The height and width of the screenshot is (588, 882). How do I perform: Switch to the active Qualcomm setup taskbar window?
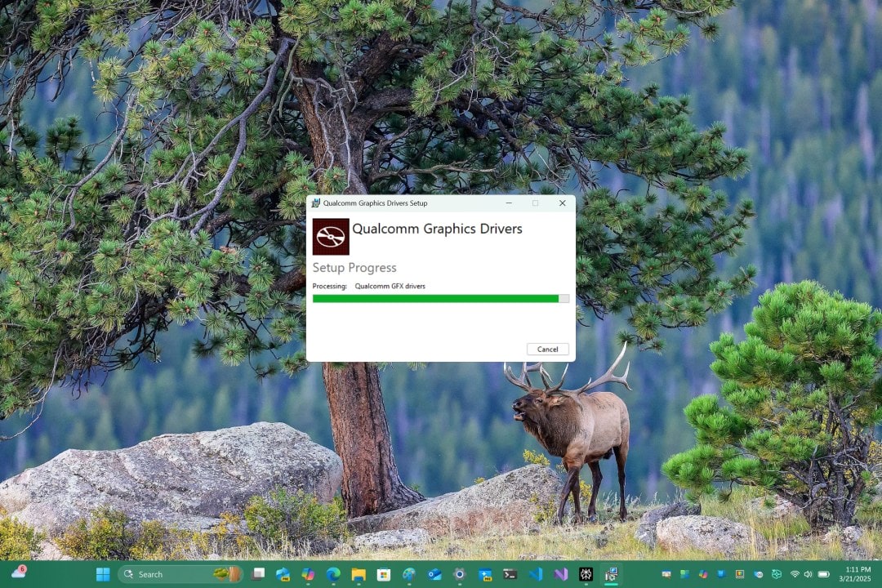coord(612,574)
